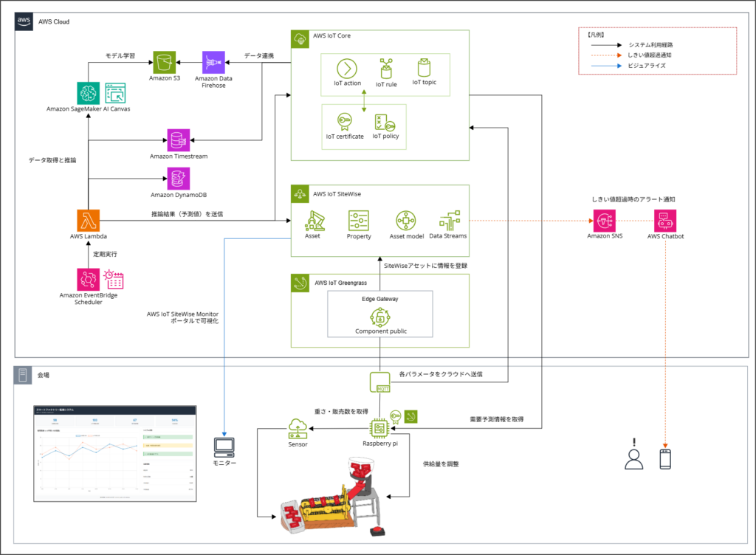Select the Raspberry pi chip icon
Viewport: 756px width, 555px height.
point(380,428)
